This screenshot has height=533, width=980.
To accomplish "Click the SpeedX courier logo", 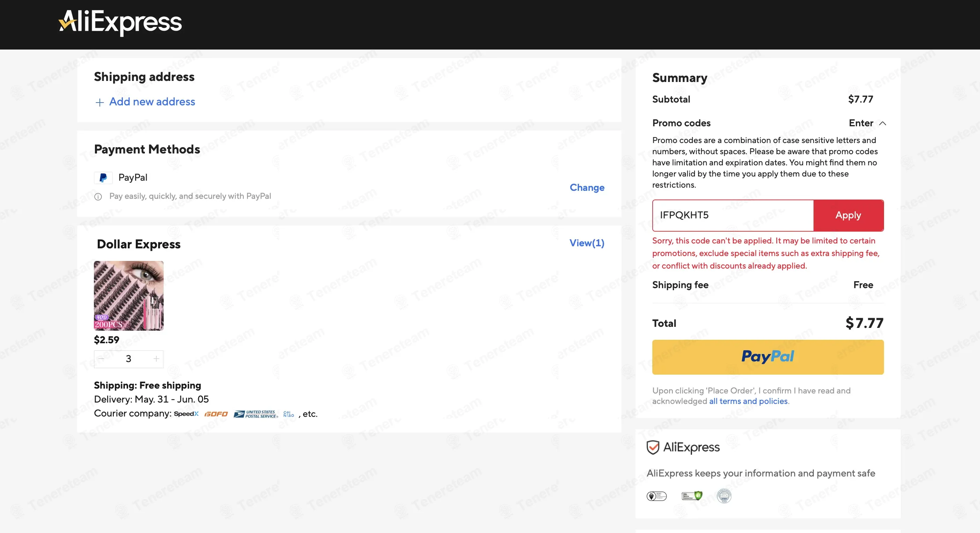I will coord(186,414).
